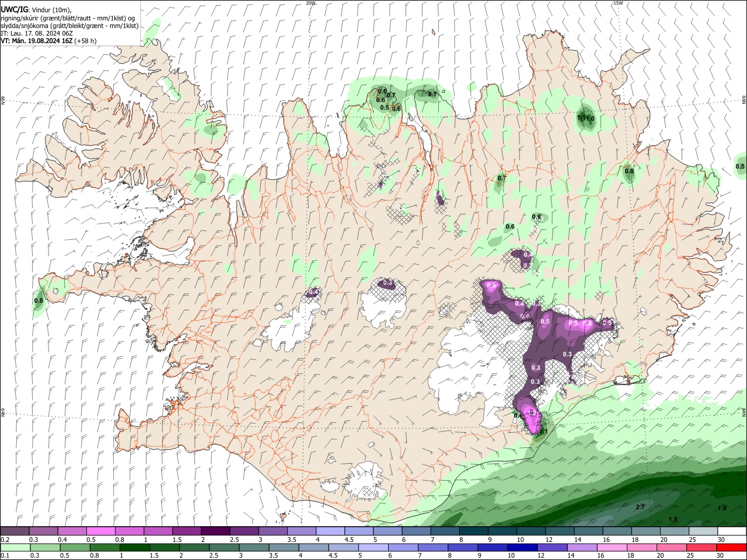Select the red swatch at 30 in lower legend row
The image size is (747, 560).
(x=731, y=547)
